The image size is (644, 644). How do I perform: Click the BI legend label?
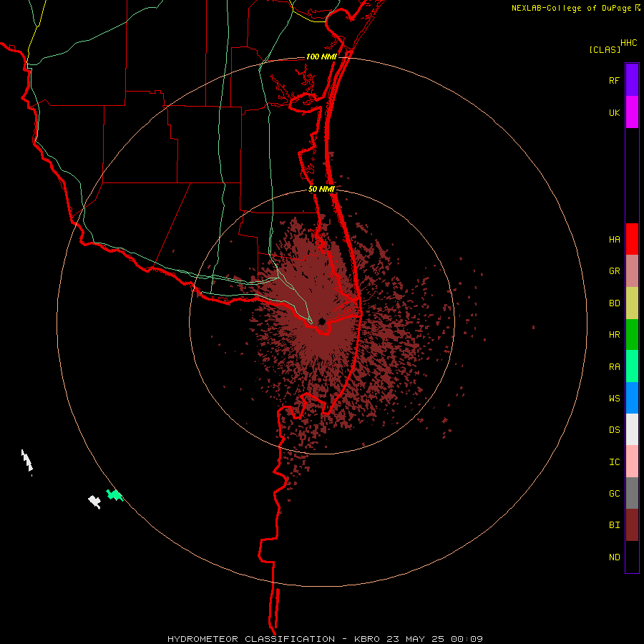614,525
